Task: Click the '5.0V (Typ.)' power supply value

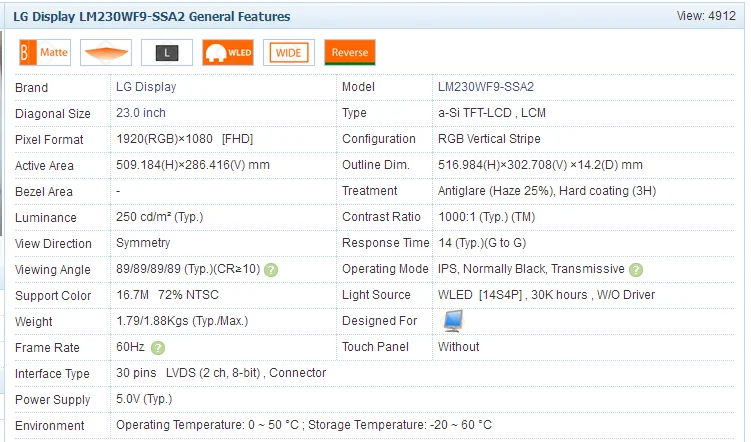Action: tap(144, 399)
